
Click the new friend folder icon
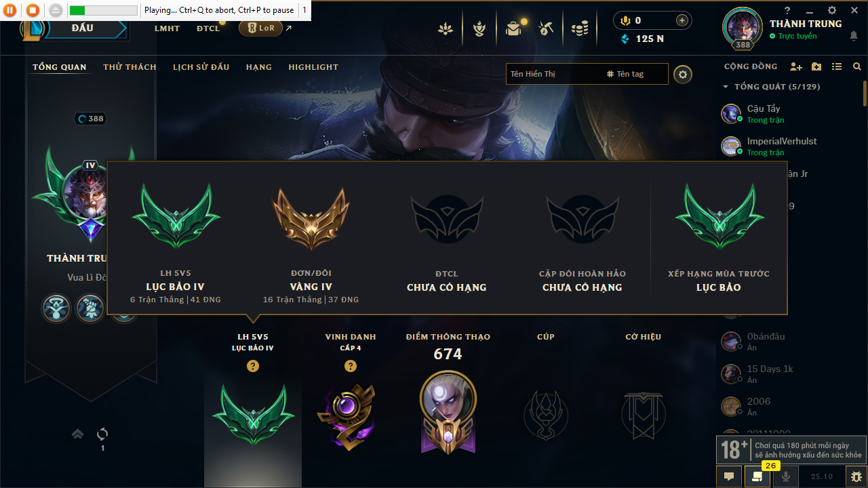click(x=816, y=66)
